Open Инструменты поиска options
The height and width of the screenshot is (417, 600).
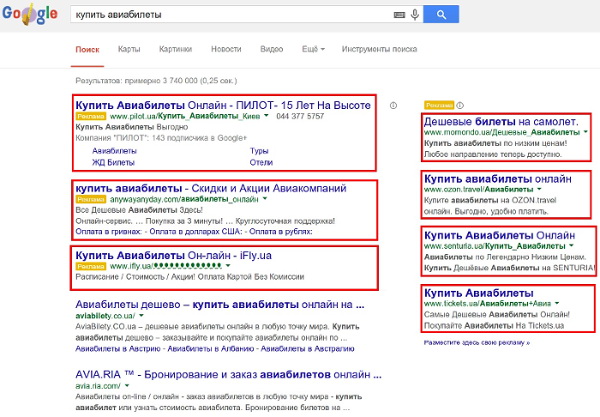pyautogui.click(x=379, y=48)
